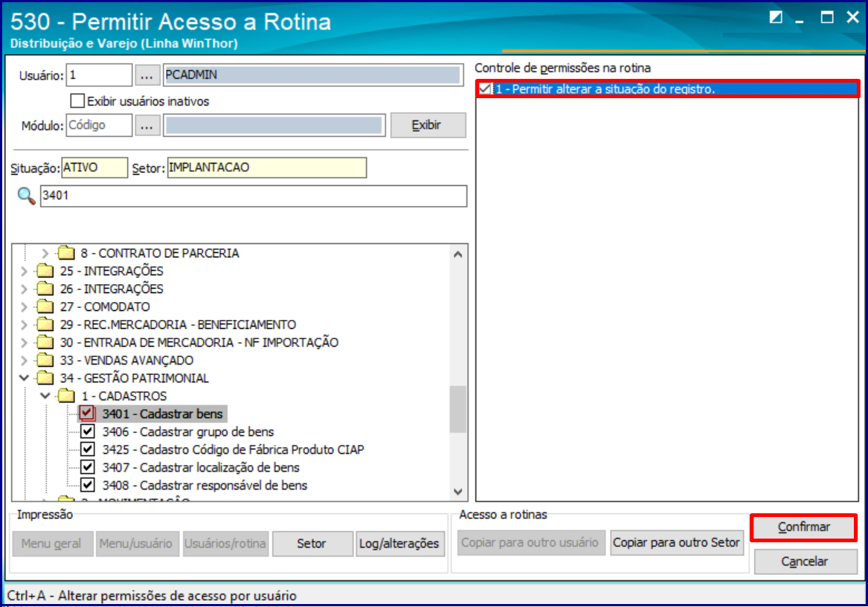Click the tree scrollbar up arrow
This screenshot has width=868, height=607.
[458, 254]
